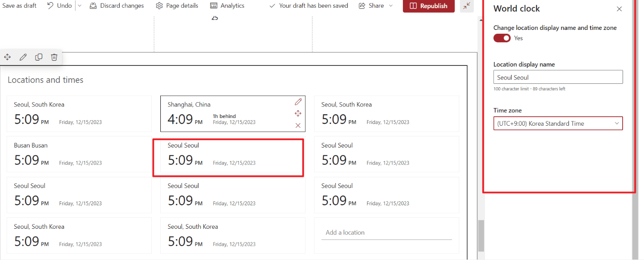Click the Page details gear icon
Viewport: 644px width, 260px height.
(x=159, y=6)
